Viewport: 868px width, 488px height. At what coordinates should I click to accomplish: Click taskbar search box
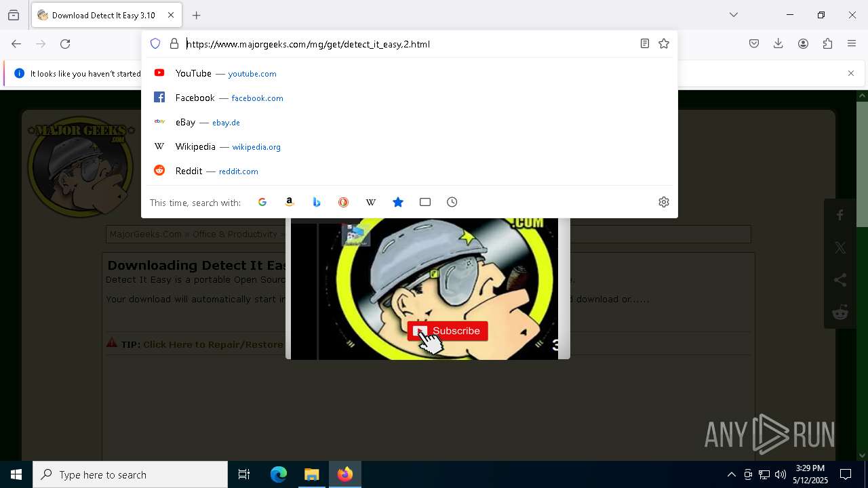click(130, 474)
